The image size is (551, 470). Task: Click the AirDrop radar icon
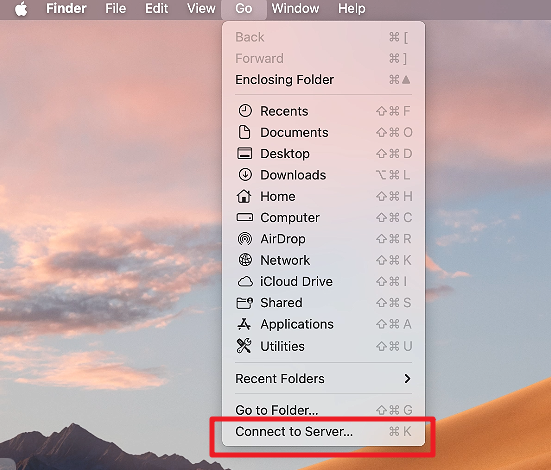[x=245, y=239]
